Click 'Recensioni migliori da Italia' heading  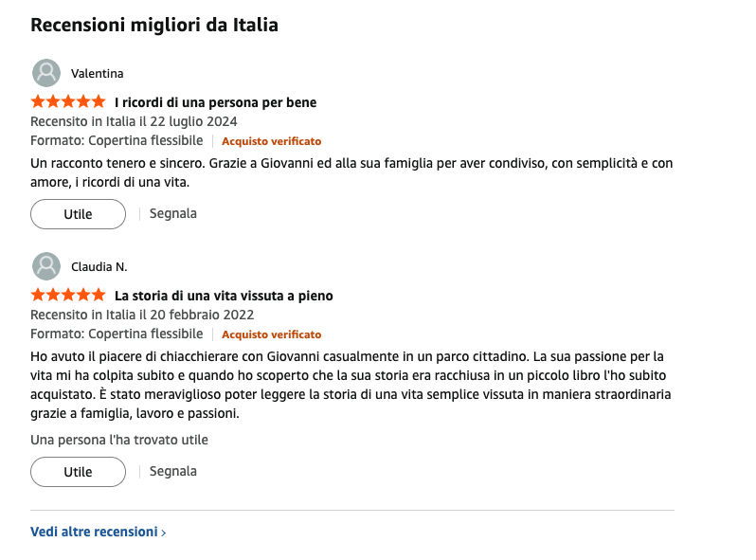point(154,26)
